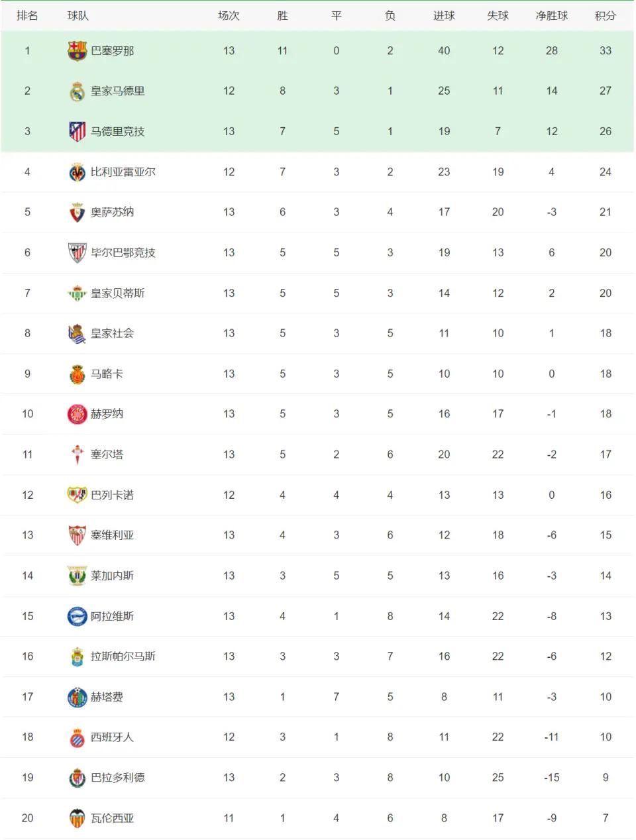Open the 皇家社会 team link
The image size is (636, 840).
pyautogui.click(x=112, y=333)
